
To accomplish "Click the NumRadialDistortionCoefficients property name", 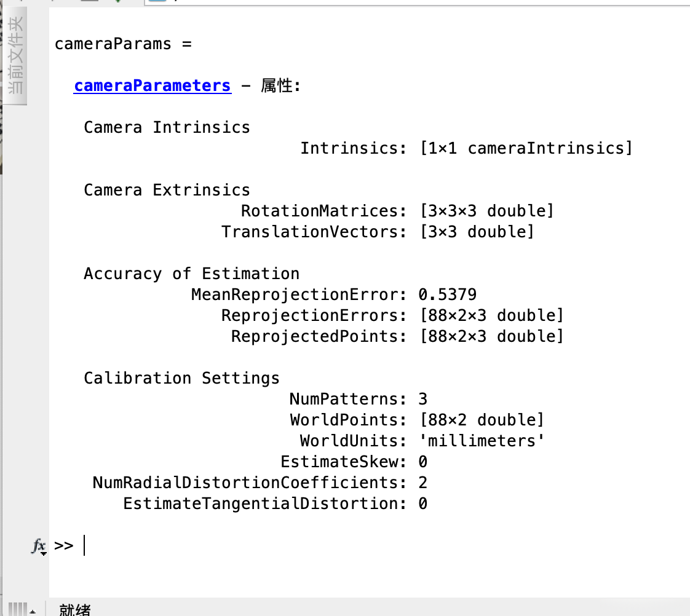I will coord(246,483).
